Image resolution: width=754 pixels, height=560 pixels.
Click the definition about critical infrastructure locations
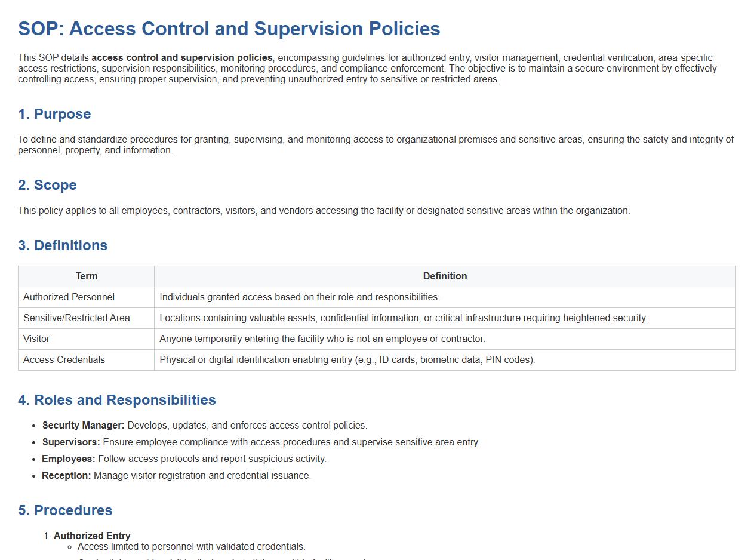coord(403,318)
